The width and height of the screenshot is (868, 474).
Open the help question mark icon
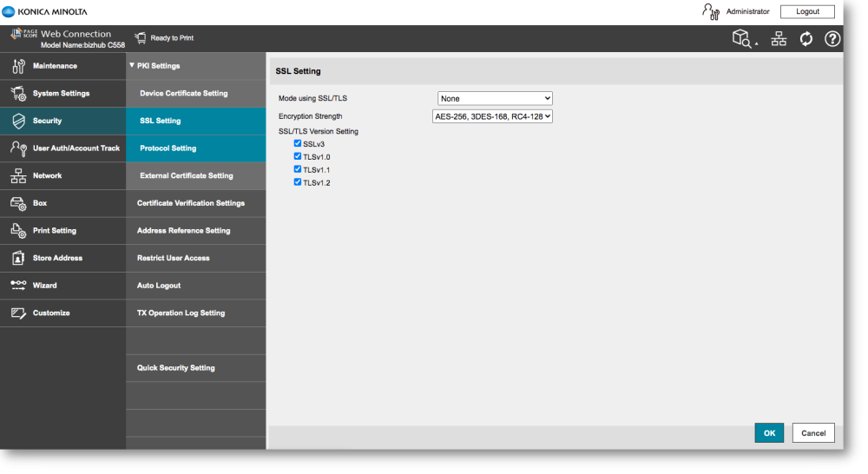pyautogui.click(x=832, y=39)
